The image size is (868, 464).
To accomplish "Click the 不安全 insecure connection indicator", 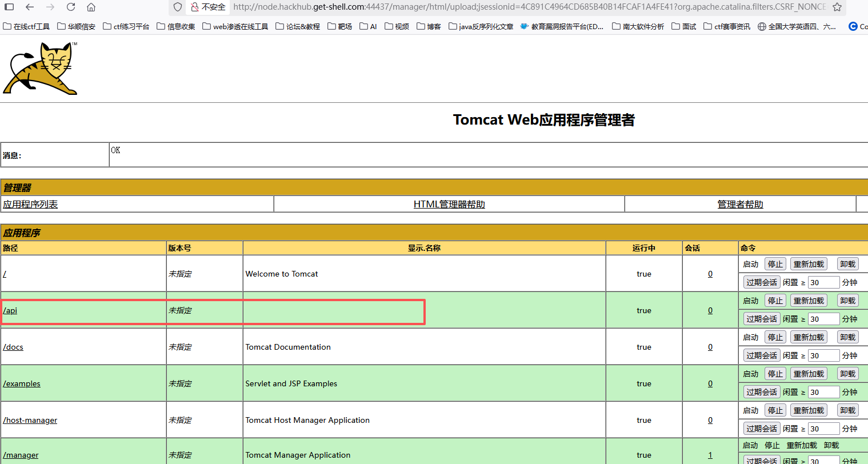I will (x=209, y=7).
